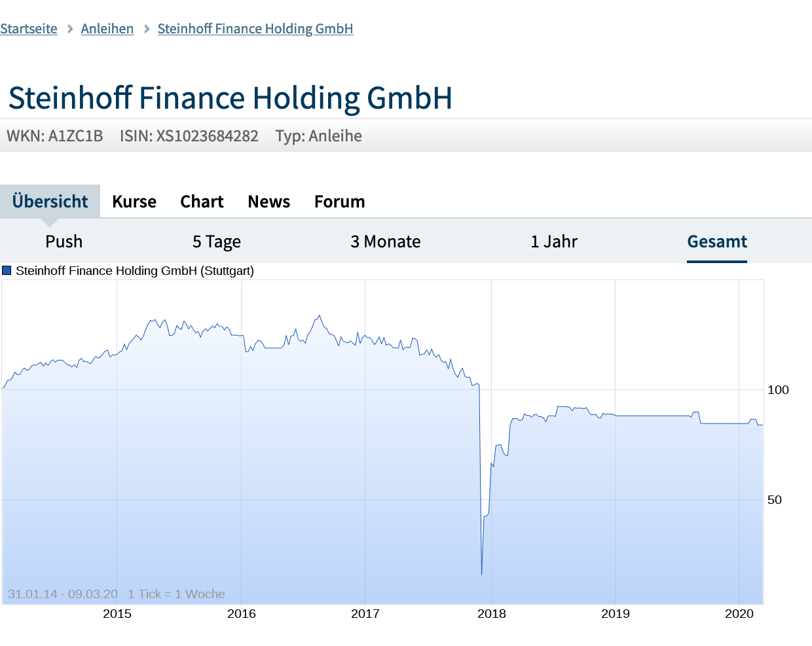
Task: Click the ISIN XS1023684282 text
Action: click(x=189, y=135)
